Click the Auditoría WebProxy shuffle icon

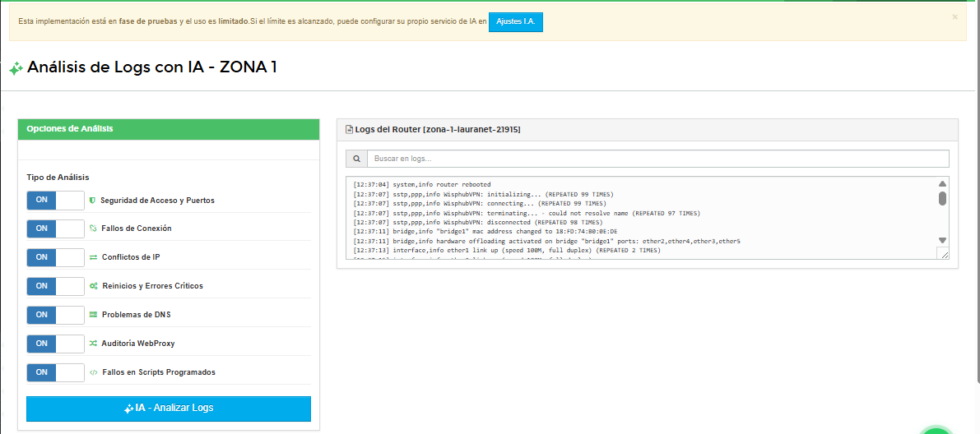(x=93, y=344)
